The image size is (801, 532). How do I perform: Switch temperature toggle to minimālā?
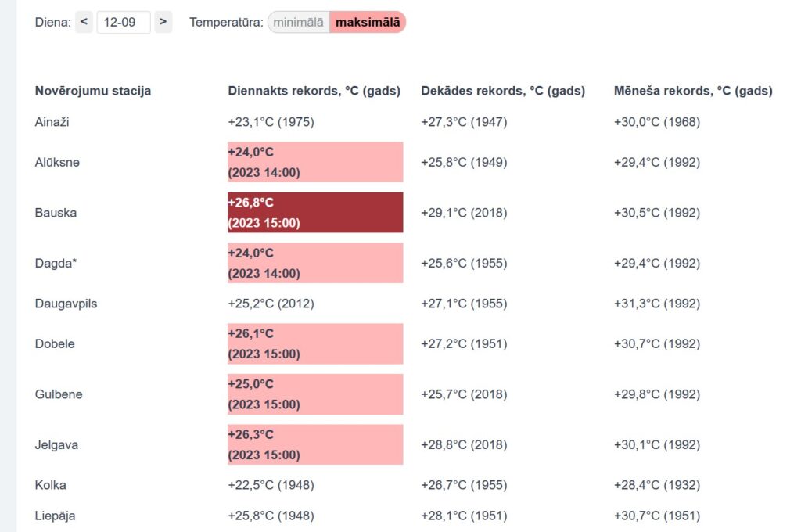[x=299, y=23]
